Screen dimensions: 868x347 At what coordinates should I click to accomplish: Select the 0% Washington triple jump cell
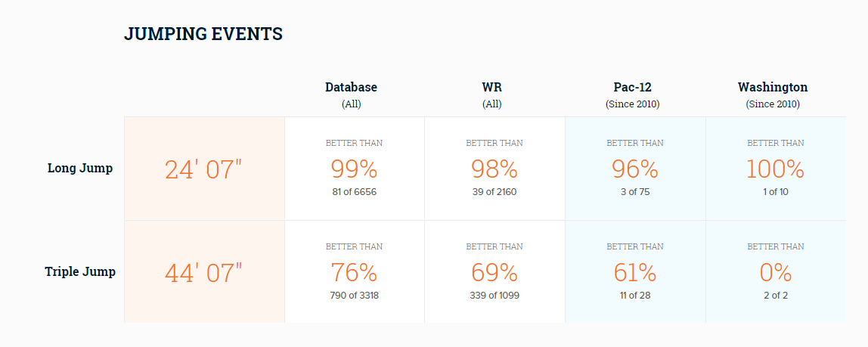(776, 271)
